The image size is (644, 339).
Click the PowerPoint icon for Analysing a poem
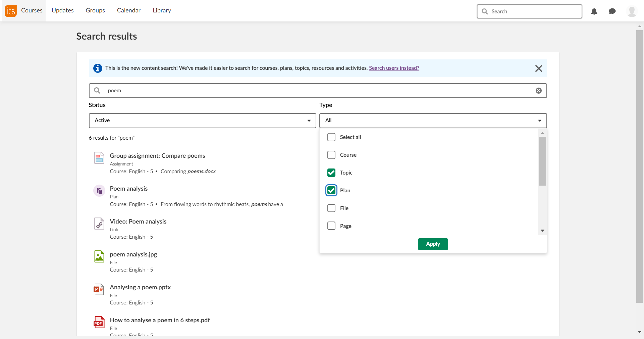coord(99,289)
